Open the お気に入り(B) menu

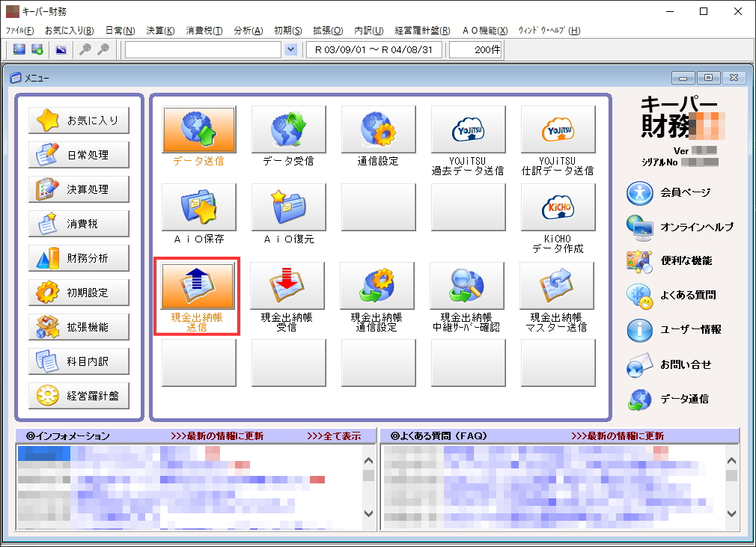tap(70, 31)
